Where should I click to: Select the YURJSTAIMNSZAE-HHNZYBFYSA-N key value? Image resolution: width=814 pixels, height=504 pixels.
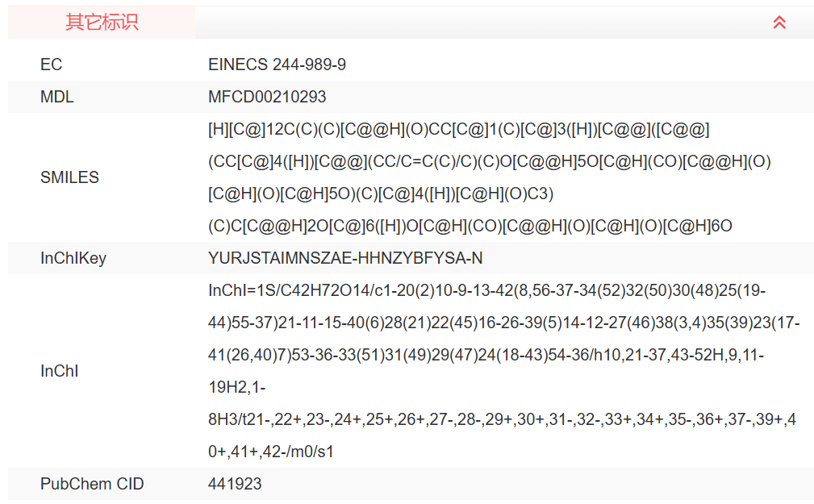pyautogui.click(x=345, y=258)
